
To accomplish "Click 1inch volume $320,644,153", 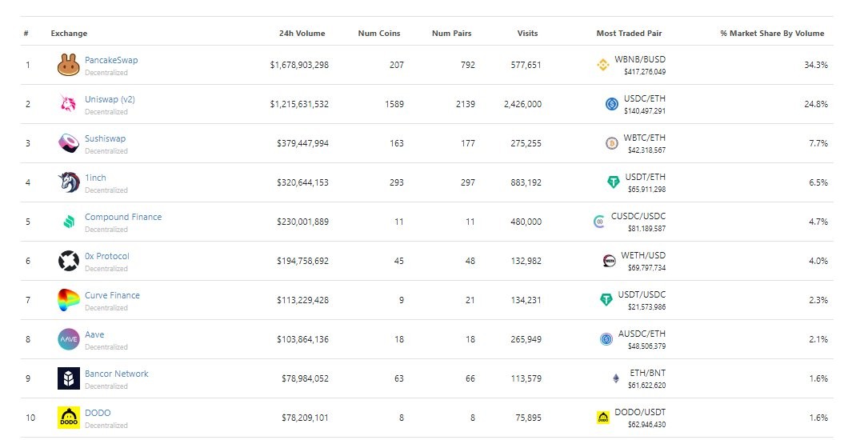I will (x=303, y=182).
